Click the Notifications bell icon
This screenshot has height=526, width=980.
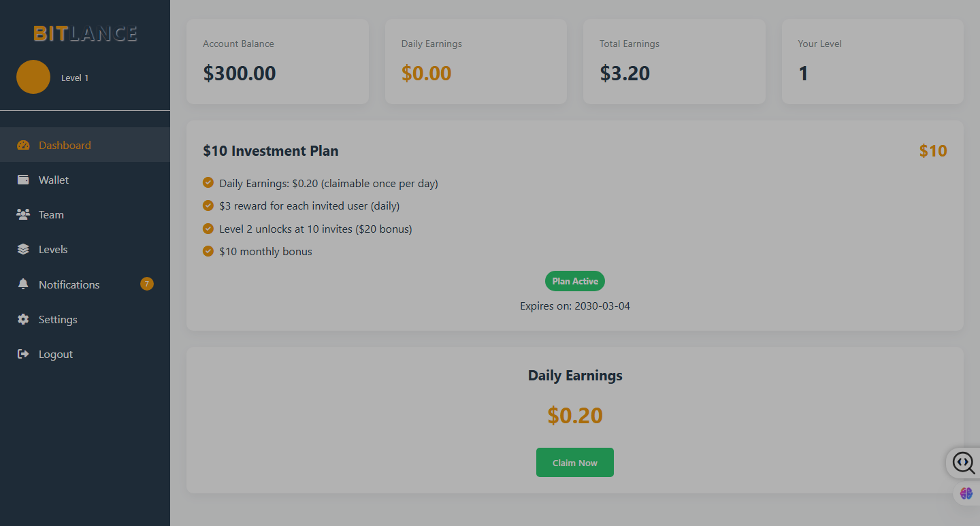click(x=23, y=284)
